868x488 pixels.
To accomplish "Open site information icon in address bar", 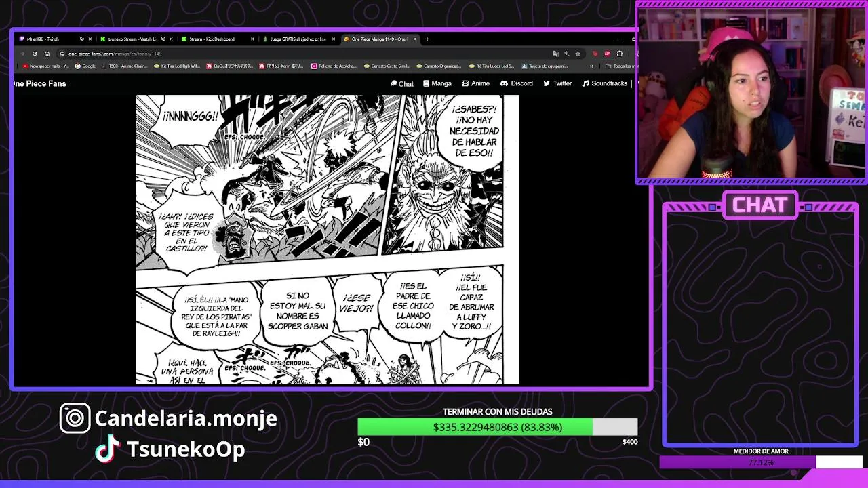I will click(x=61, y=54).
